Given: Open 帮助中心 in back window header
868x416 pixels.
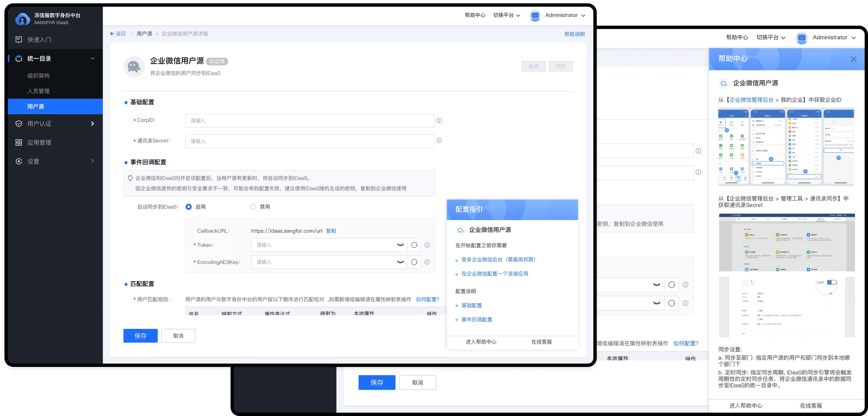Looking at the screenshot, I should point(737,37).
